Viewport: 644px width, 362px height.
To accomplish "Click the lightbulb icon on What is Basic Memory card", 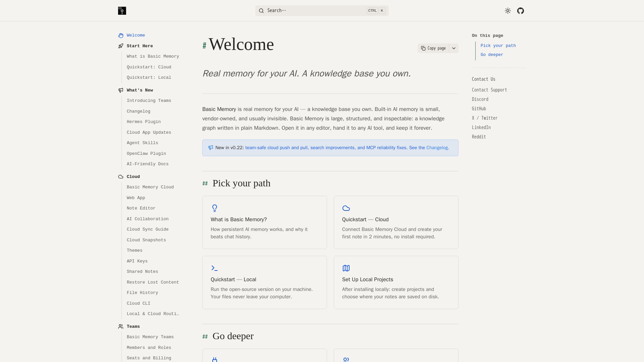I will tap(215, 208).
